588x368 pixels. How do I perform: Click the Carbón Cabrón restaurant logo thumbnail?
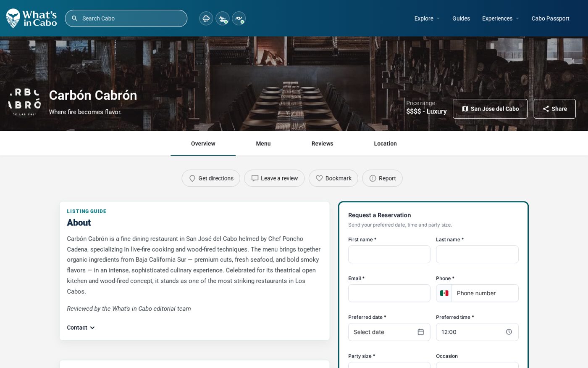24,101
